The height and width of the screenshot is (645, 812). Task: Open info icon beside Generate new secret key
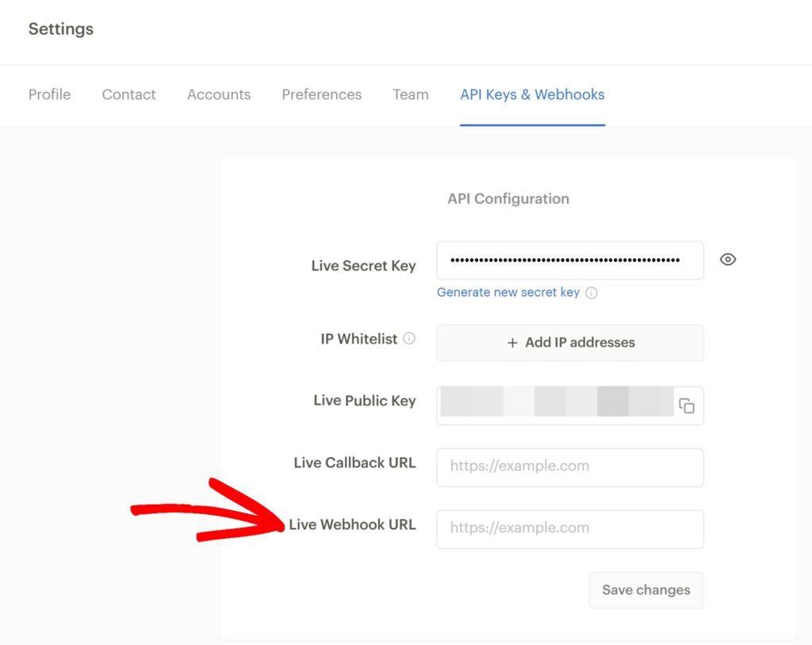[x=592, y=293]
